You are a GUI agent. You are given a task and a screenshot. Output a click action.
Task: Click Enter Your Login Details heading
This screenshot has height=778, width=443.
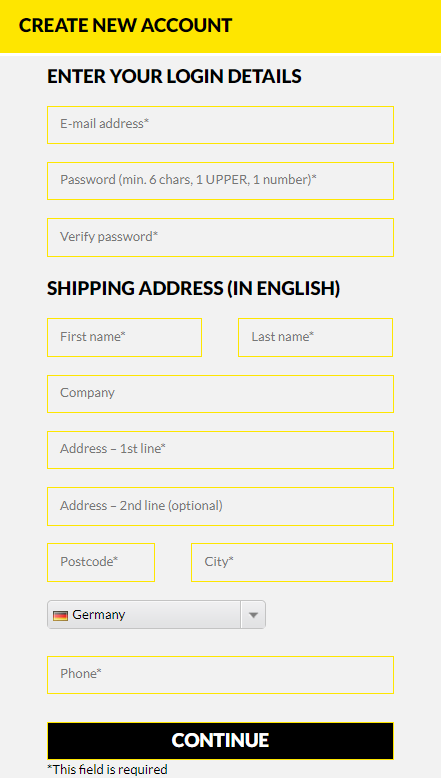pyautogui.click(x=174, y=76)
